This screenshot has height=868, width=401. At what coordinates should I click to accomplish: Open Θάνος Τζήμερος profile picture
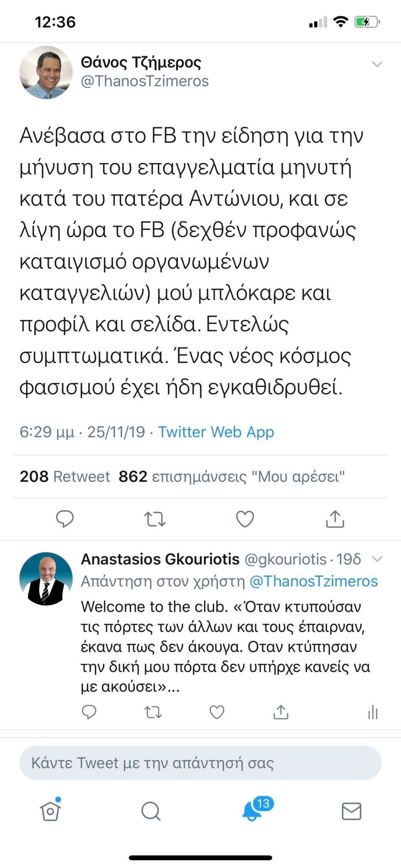pos(46,72)
